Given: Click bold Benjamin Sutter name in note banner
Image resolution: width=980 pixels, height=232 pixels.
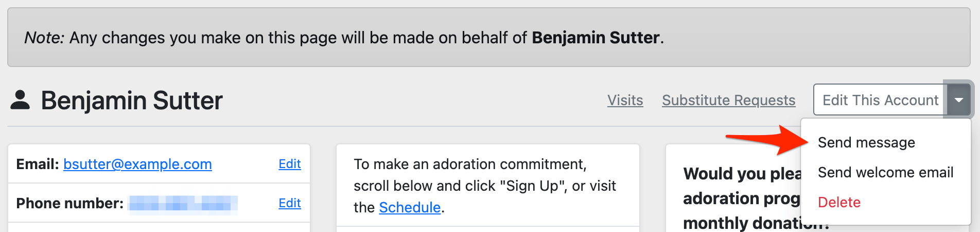Looking at the screenshot, I should click(596, 38).
